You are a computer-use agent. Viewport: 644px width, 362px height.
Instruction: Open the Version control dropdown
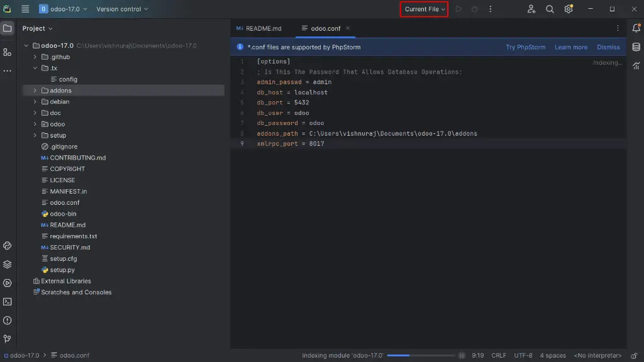click(x=122, y=9)
